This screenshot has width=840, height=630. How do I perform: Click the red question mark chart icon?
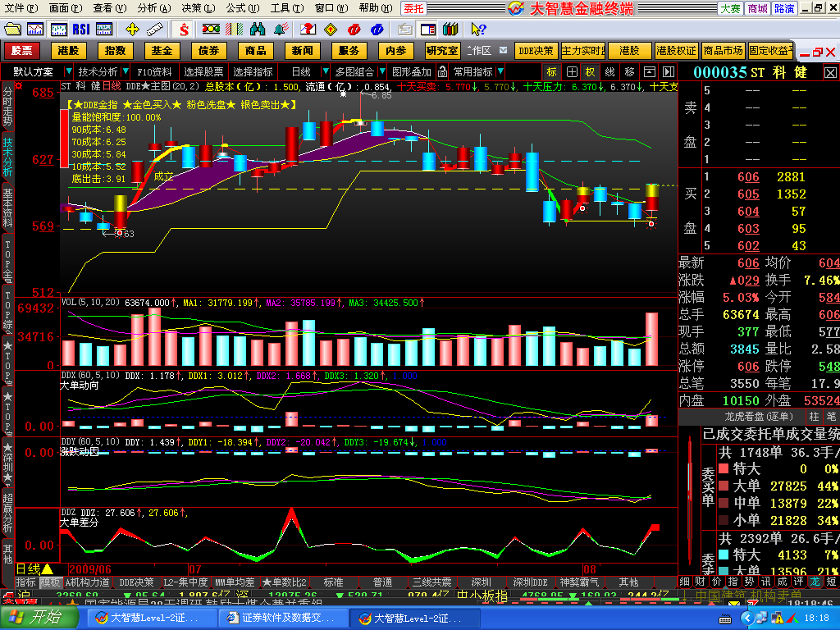(308, 29)
